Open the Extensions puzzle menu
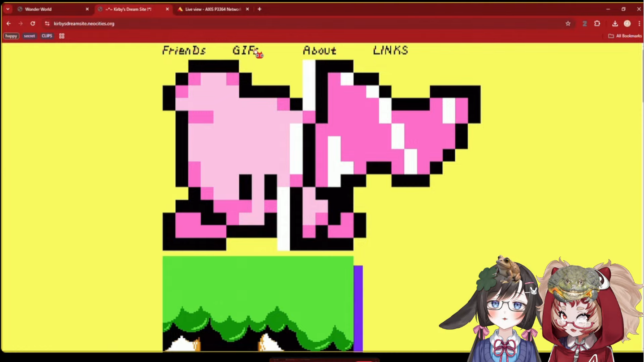The height and width of the screenshot is (362, 644). point(597,24)
